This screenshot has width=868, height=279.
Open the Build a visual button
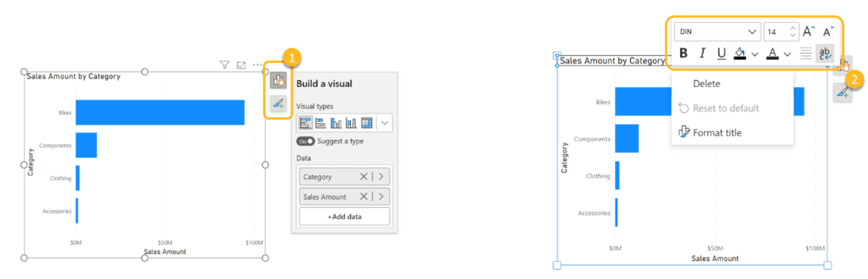coord(278,80)
